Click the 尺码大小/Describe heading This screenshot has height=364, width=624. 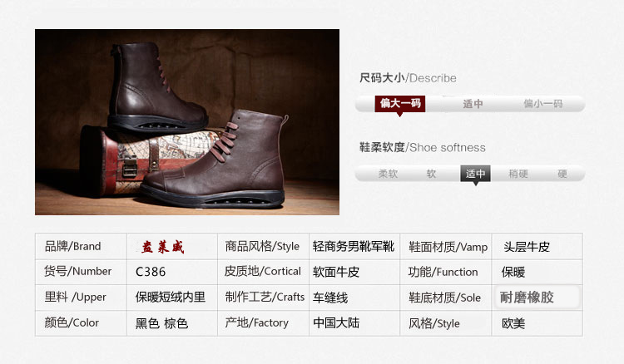[408, 78]
